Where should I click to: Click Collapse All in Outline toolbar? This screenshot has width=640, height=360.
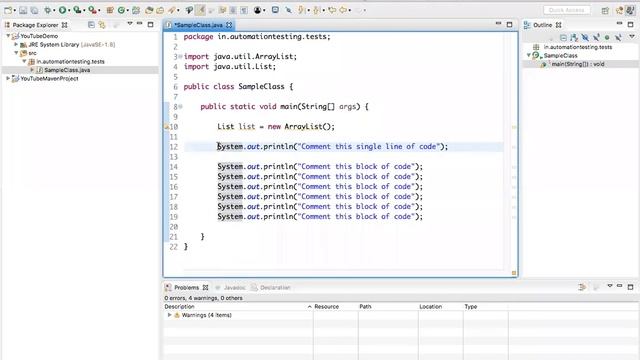click(x=563, y=38)
